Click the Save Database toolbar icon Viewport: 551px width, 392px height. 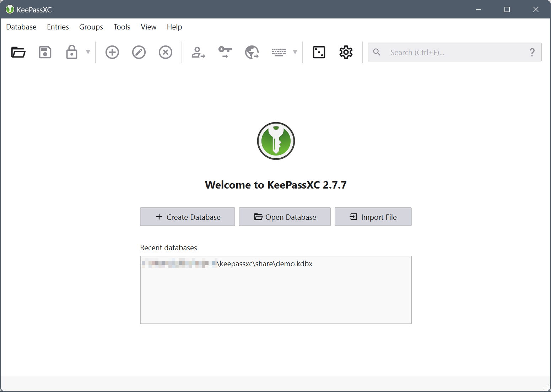point(45,52)
